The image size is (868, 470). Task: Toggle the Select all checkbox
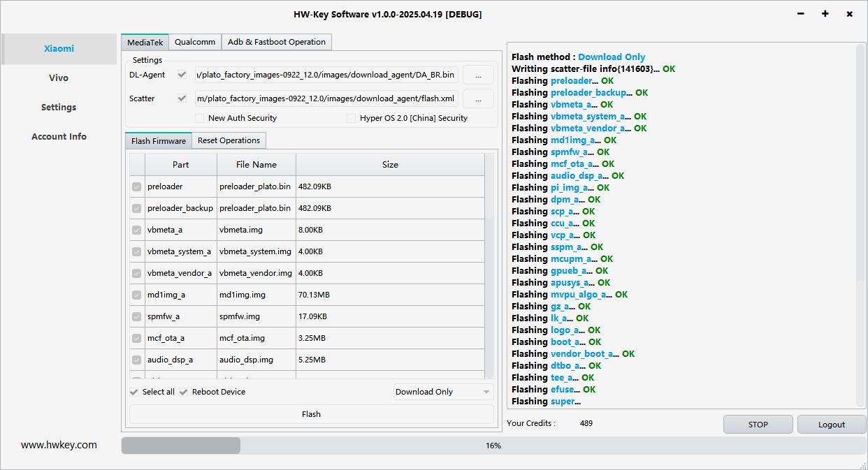click(134, 392)
